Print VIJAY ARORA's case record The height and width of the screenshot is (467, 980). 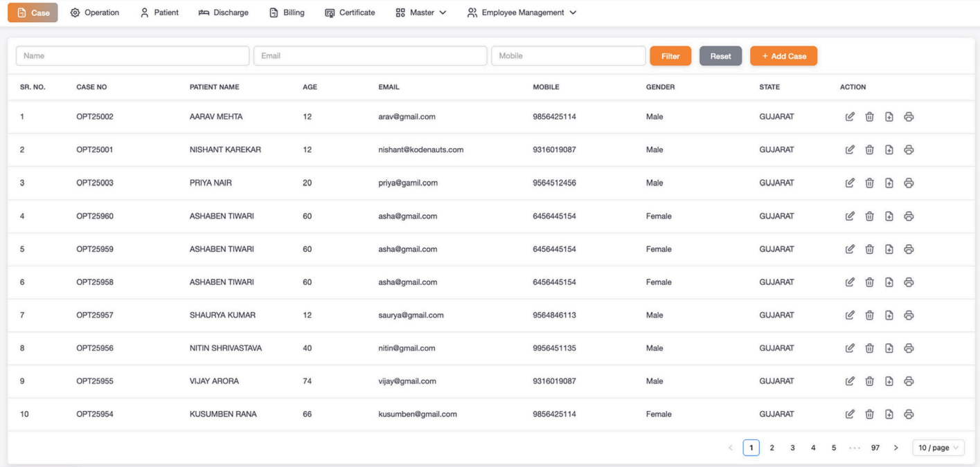click(908, 381)
